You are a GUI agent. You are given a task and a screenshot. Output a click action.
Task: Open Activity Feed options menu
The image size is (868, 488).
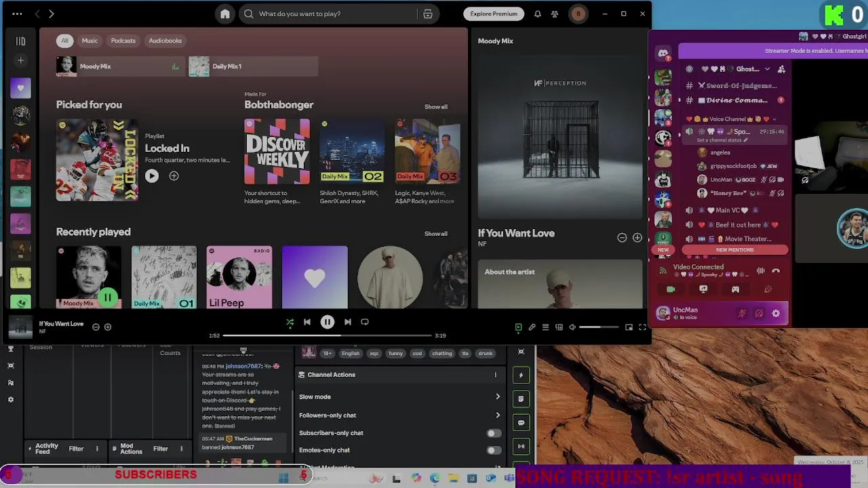[97, 449]
